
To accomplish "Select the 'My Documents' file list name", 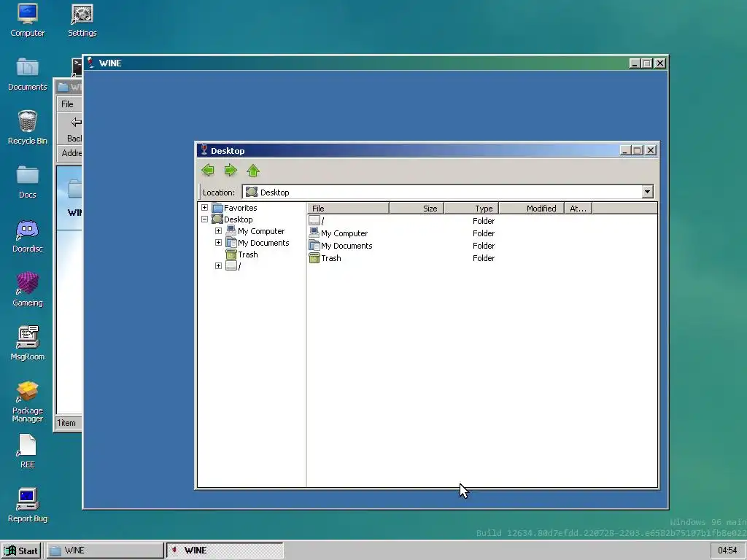I will 347,246.
